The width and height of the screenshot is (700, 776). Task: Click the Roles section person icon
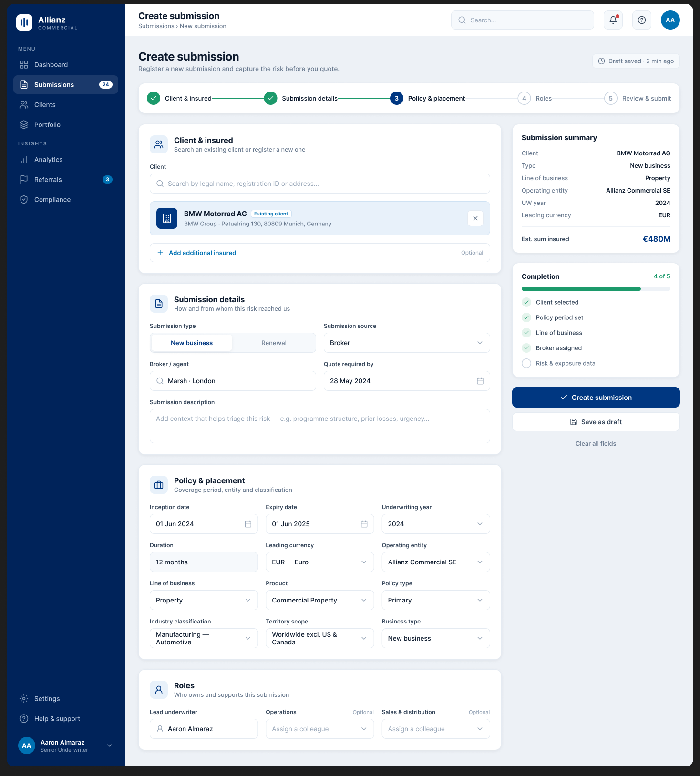tap(159, 690)
